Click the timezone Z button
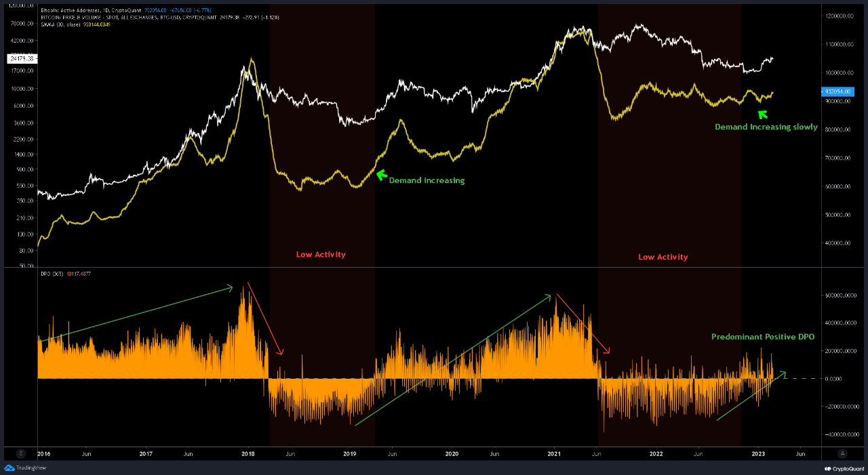 coord(20,453)
